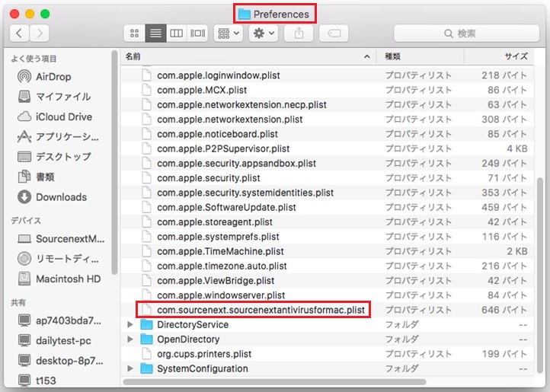Sort by the 種類 column header
The height and width of the screenshot is (392, 550).
420,56
